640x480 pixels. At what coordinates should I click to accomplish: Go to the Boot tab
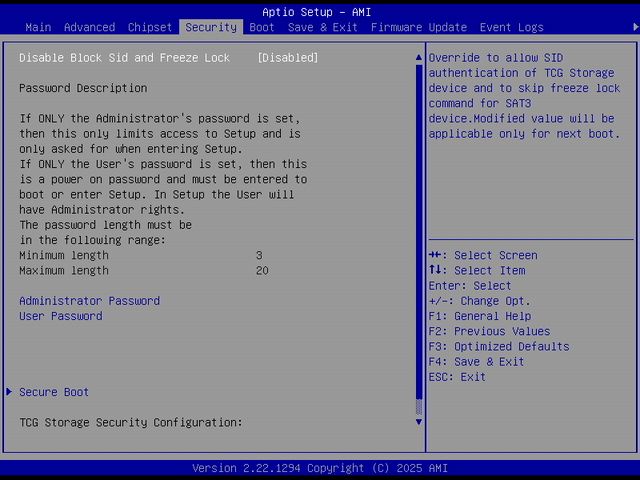262,27
